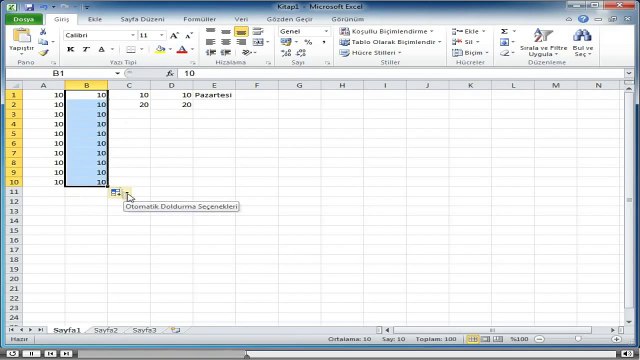Click the decrease decimal icon
The image size is (640, 360).
[301, 52]
